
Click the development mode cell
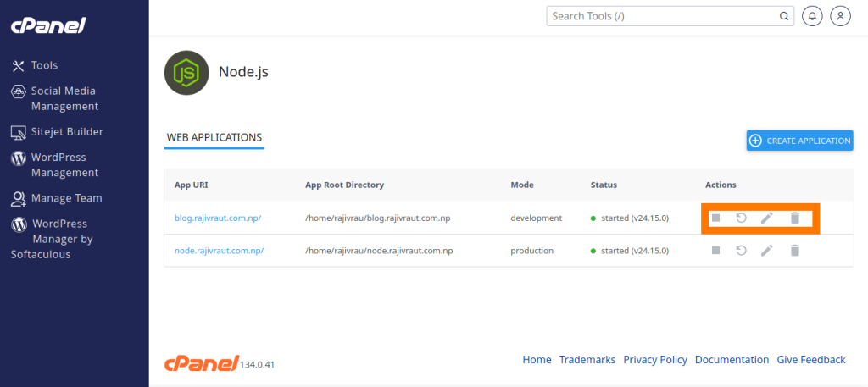(x=537, y=218)
